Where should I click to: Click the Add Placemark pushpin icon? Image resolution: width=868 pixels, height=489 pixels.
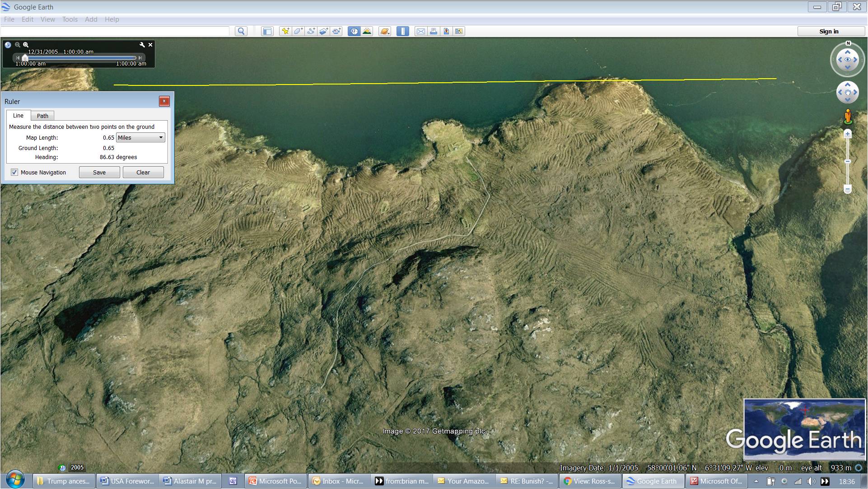285,31
